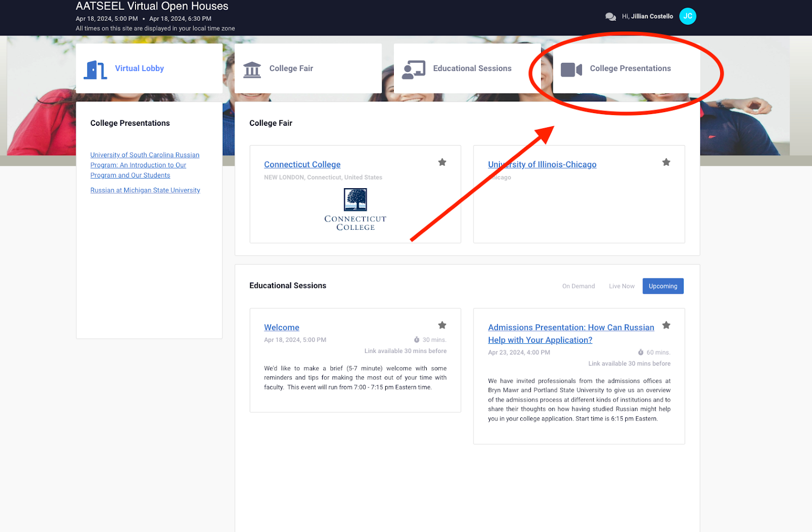
Task: Click the Educational Sessions section heading
Action: click(288, 286)
